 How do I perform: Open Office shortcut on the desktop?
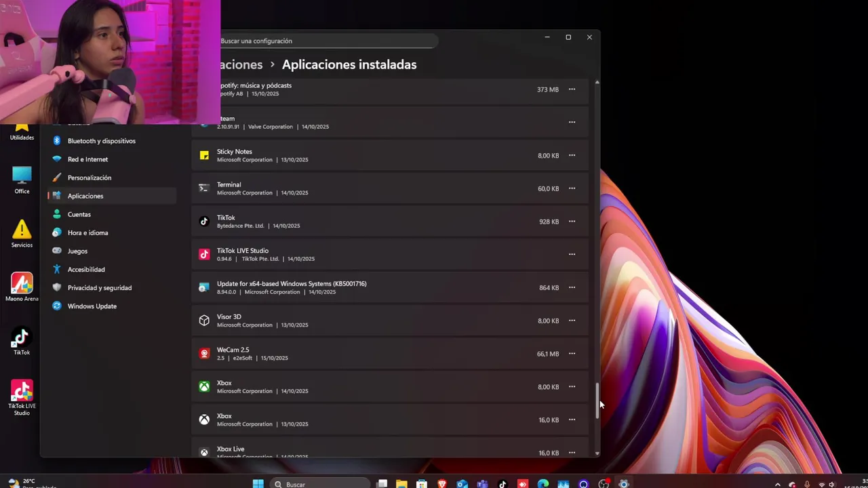click(x=22, y=180)
